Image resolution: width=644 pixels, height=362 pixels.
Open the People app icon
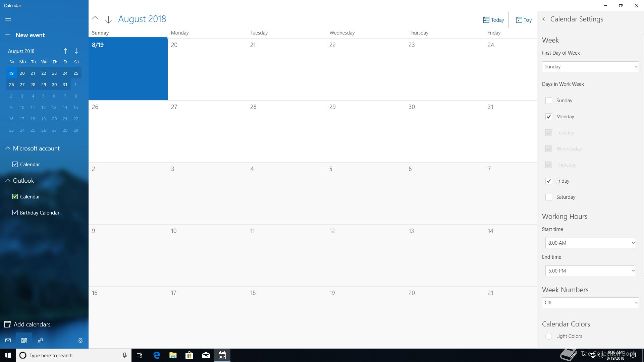40,341
